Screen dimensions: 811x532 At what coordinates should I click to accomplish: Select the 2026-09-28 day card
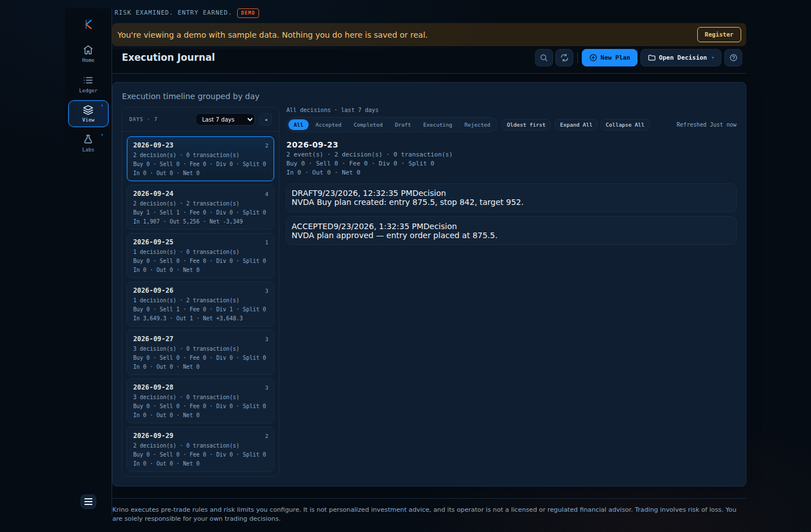200,401
